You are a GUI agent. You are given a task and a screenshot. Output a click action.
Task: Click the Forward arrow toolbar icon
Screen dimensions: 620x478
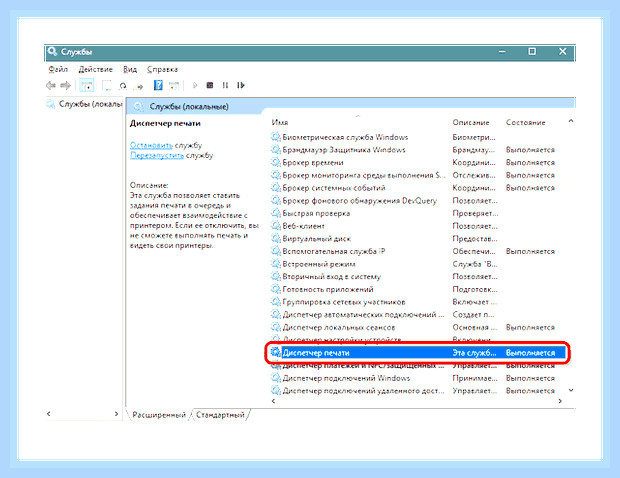tap(65, 85)
